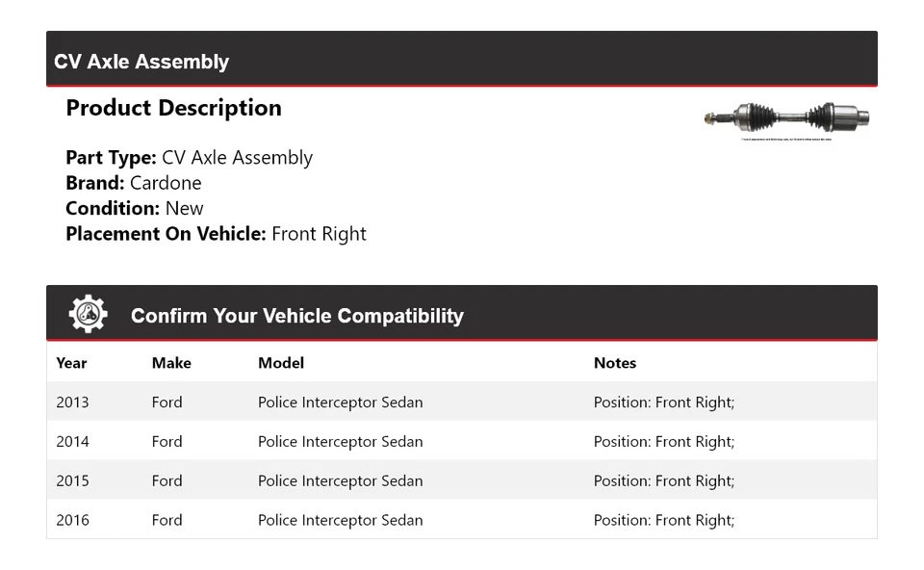Click the Model column header
Screen dimensions: 924x570
pyautogui.click(x=281, y=363)
